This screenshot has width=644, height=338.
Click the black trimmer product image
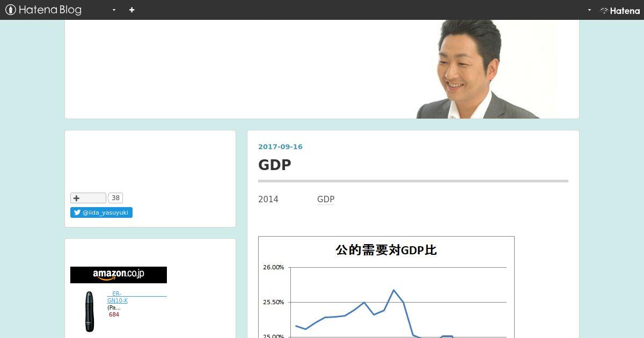pos(90,312)
